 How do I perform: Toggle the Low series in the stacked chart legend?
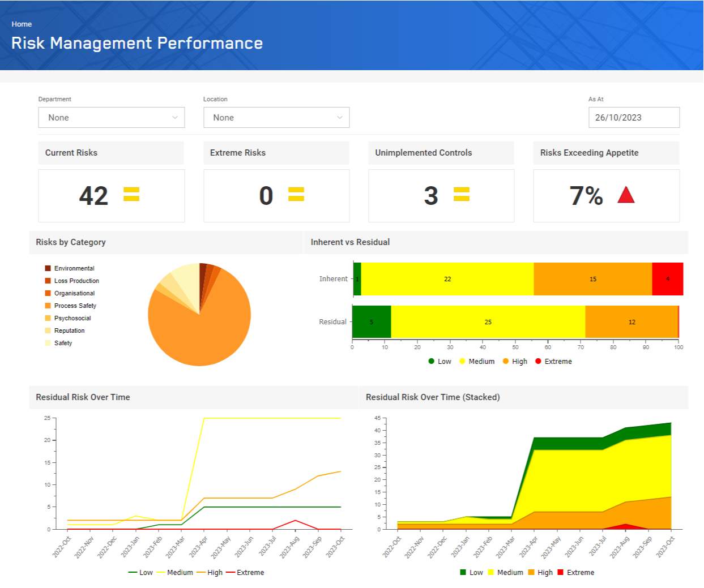coord(464,573)
